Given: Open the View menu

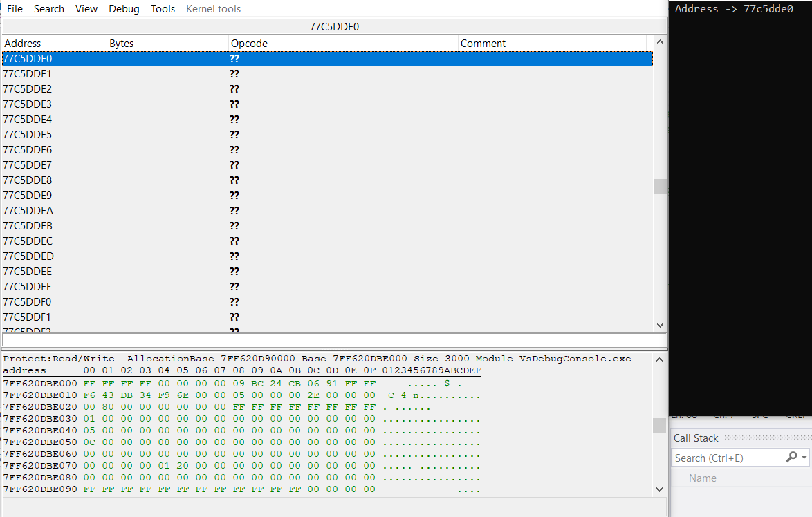Looking at the screenshot, I should (86, 9).
